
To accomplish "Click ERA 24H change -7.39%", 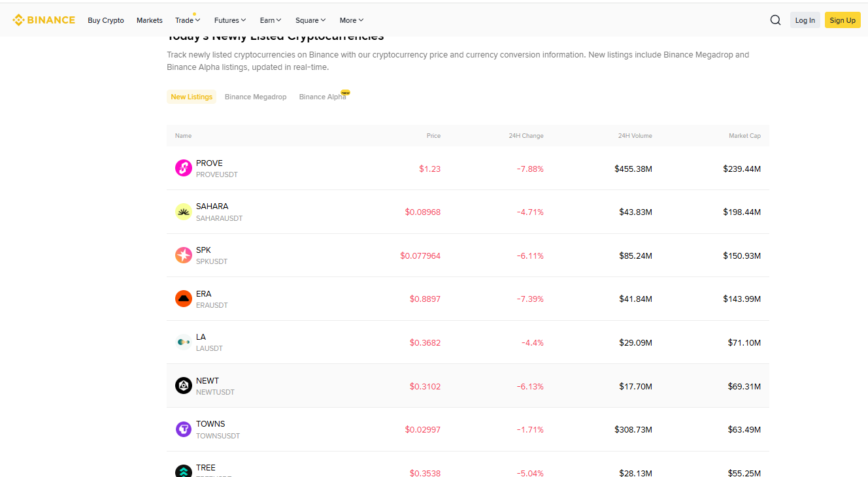I will point(530,299).
